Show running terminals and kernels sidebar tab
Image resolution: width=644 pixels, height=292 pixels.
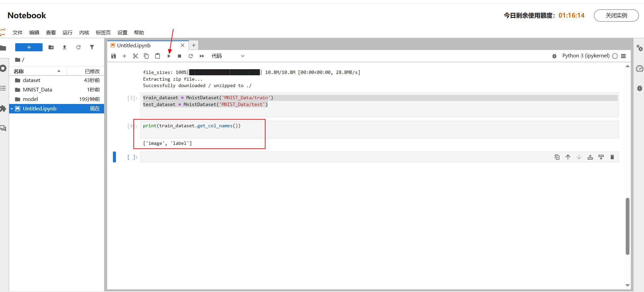pyautogui.click(x=3, y=68)
